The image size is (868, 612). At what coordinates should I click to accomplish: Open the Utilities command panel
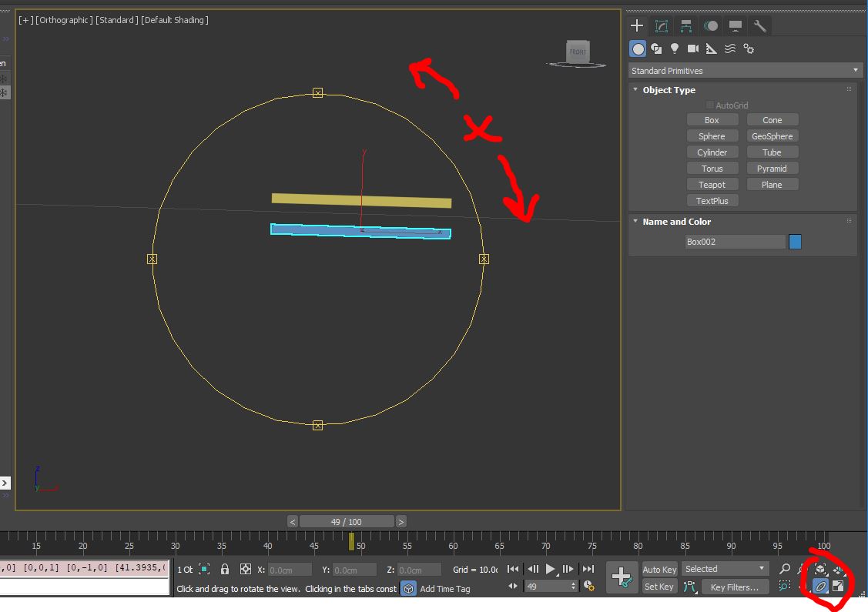760,25
